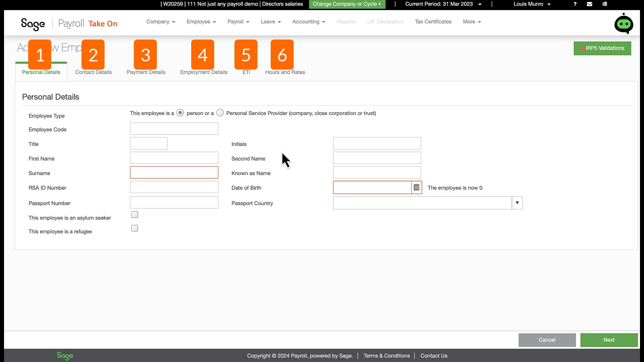Select the Personal Service Provider radio button
Image resolution: width=644 pixels, height=362 pixels.
220,113
